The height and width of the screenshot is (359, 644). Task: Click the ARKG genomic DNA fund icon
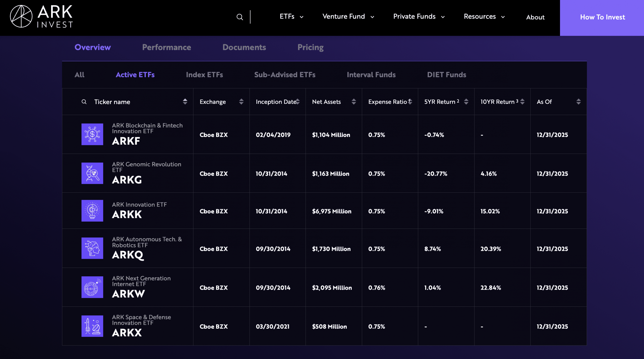click(92, 173)
